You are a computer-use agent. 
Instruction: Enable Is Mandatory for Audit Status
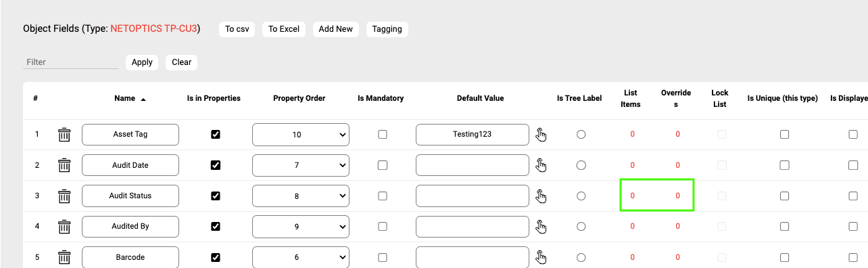[x=383, y=196]
